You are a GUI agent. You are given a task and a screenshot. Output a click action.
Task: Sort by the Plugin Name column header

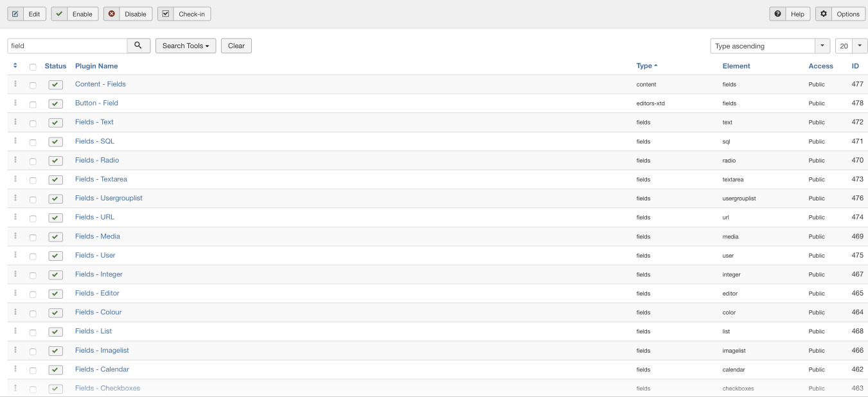96,66
